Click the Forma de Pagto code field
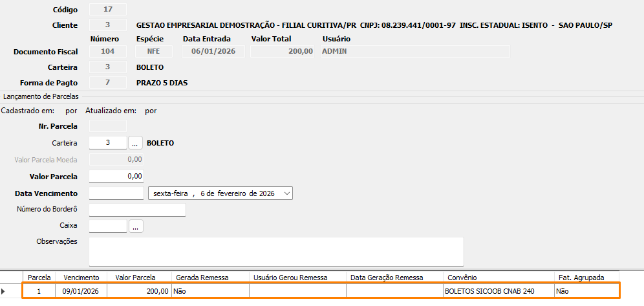This screenshot has width=644, height=306. coord(108,83)
